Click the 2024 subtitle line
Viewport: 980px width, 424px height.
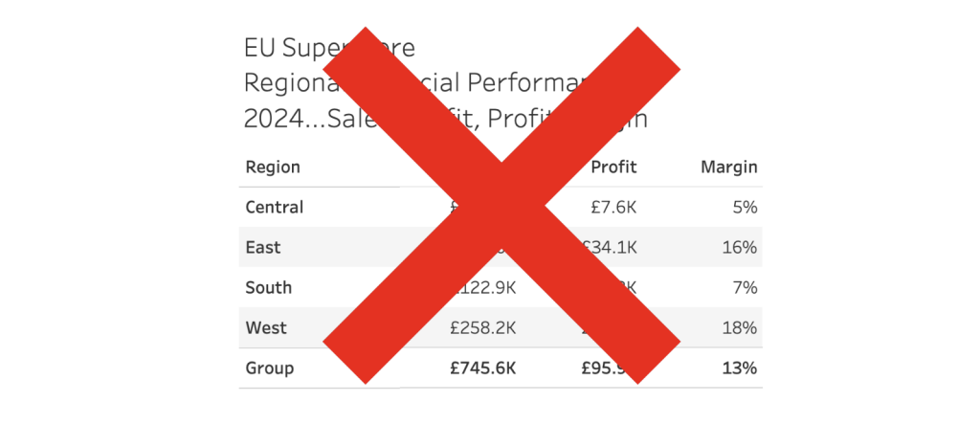[x=445, y=119]
